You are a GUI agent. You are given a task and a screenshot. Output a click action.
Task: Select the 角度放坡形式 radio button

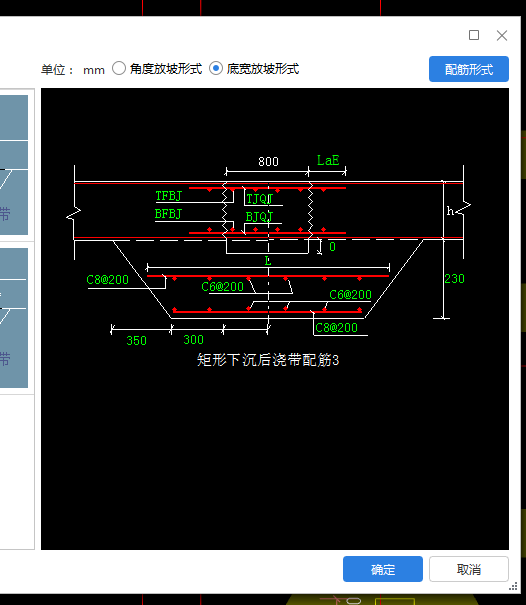[x=119, y=69]
